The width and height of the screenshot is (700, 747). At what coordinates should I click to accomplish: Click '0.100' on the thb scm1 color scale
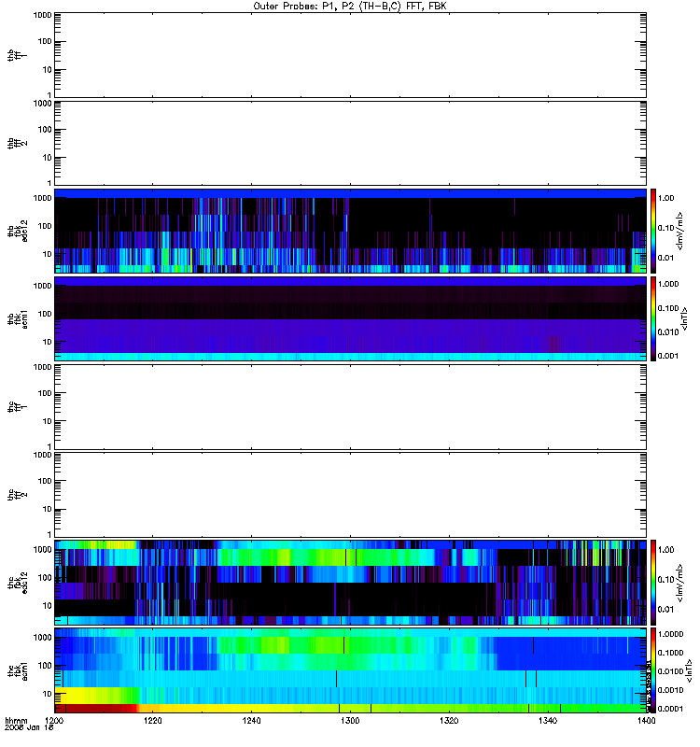[667, 308]
